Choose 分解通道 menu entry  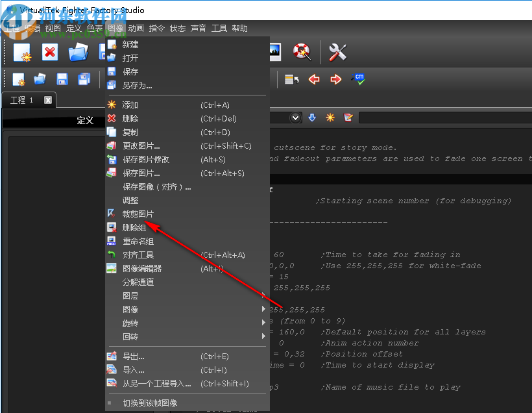pyautogui.click(x=187, y=282)
